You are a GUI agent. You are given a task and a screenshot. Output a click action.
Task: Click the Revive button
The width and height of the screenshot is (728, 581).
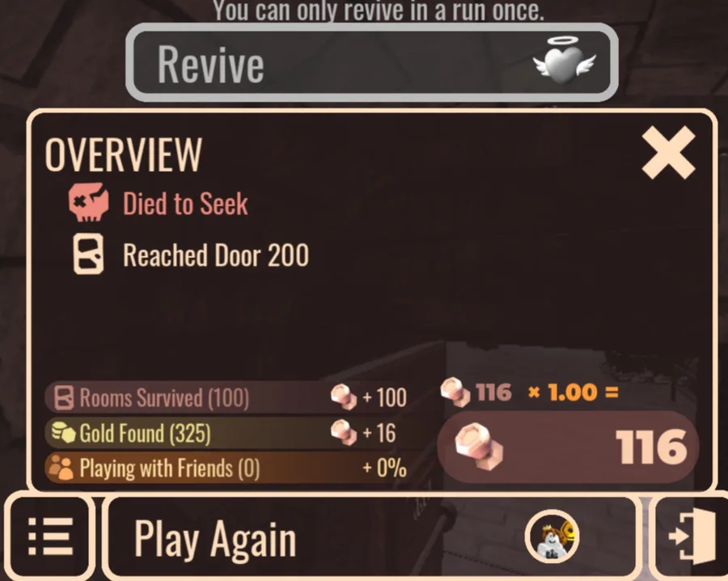click(371, 62)
